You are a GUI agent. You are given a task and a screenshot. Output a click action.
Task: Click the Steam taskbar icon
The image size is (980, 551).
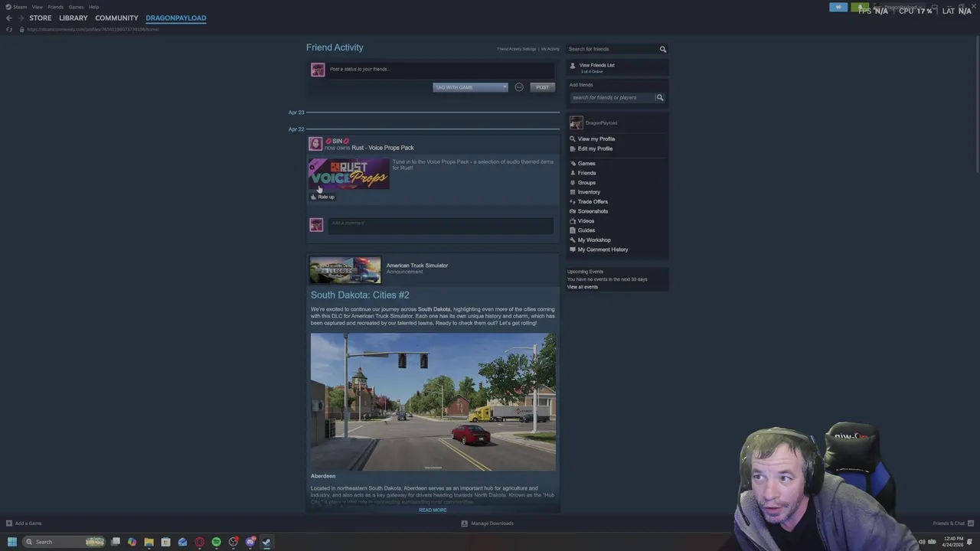[x=266, y=542]
